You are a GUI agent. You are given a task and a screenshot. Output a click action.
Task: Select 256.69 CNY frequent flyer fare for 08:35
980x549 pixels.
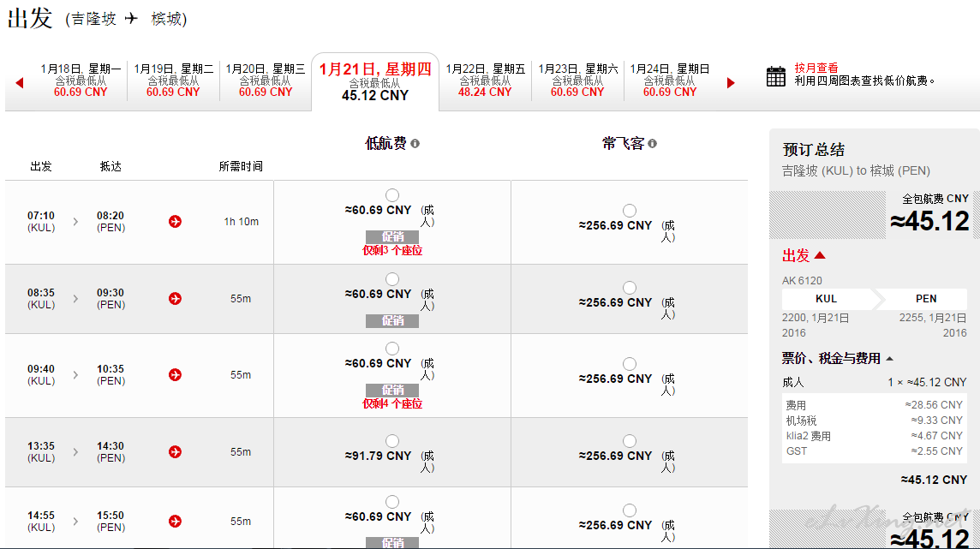(x=630, y=287)
